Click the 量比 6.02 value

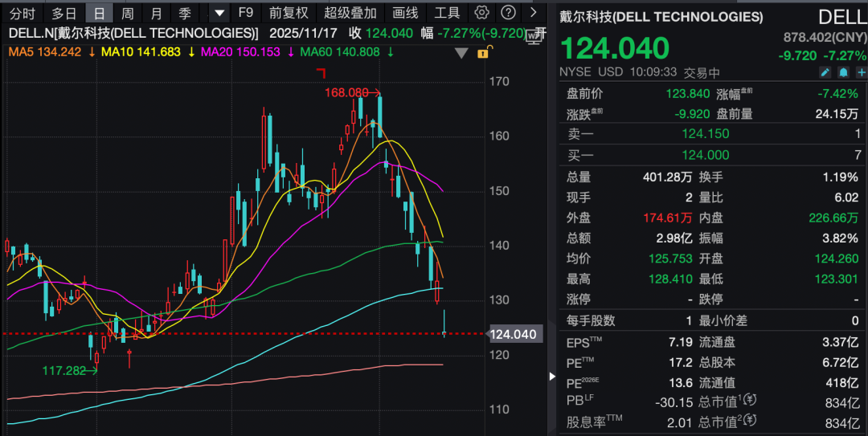[x=846, y=198]
